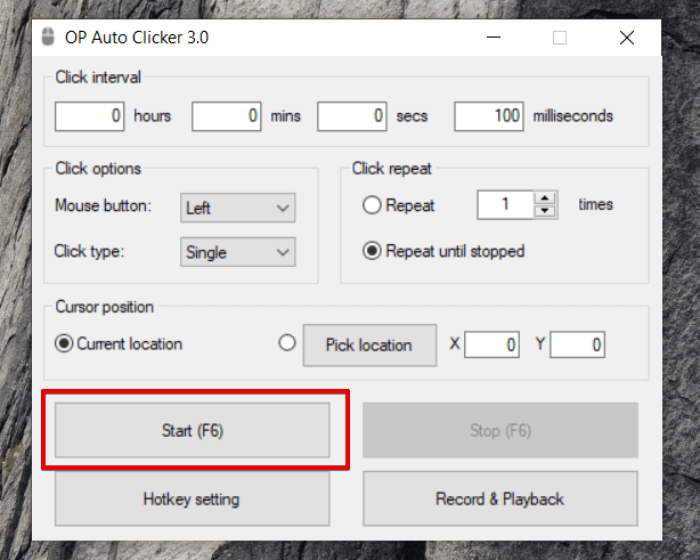Viewport: 700px width, 560px height.
Task: Close the OP Auto Clicker window
Action: click(x=627, y=38)
